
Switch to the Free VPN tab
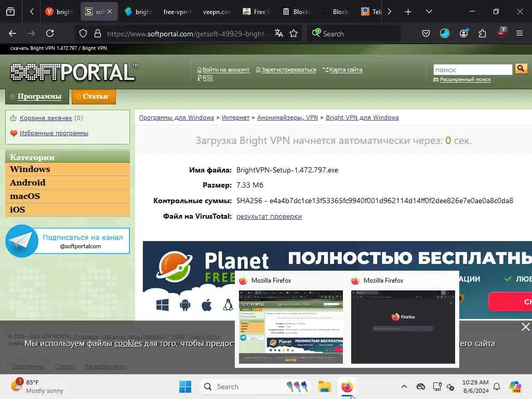pyautogui.click(x=256, y=12)
